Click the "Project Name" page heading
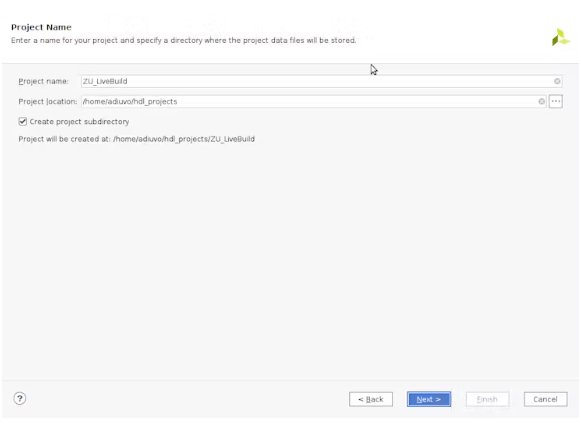The width and height of the screenshot is (581, 430). click(41, 27)
